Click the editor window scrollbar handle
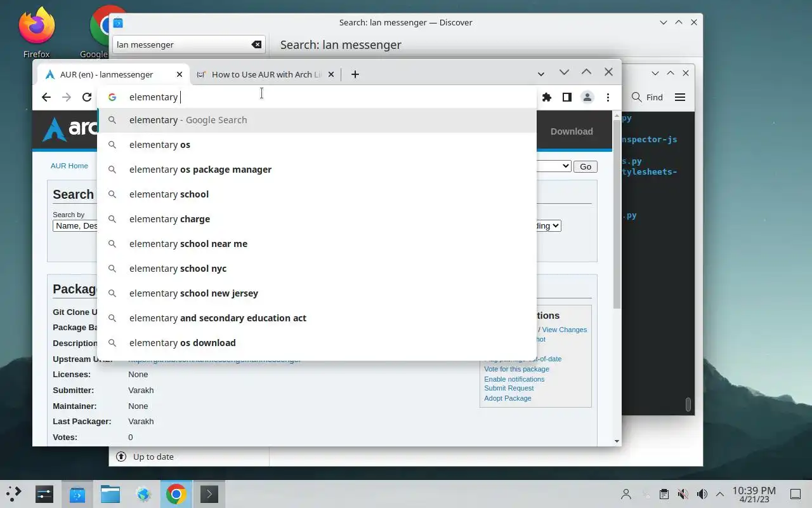The width and height of the screenshot is (812, 508). point(688,404)
